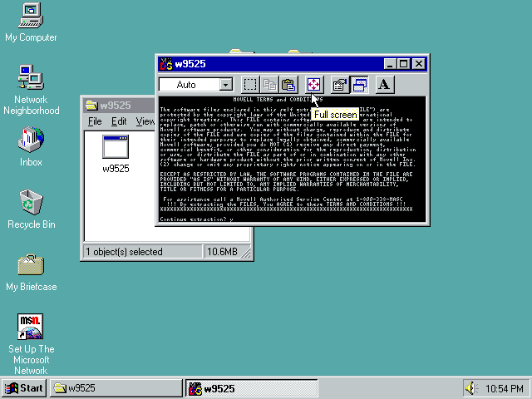
Task: Open the File menu in w9525 folder window
Action: click(x=95, y=121)
